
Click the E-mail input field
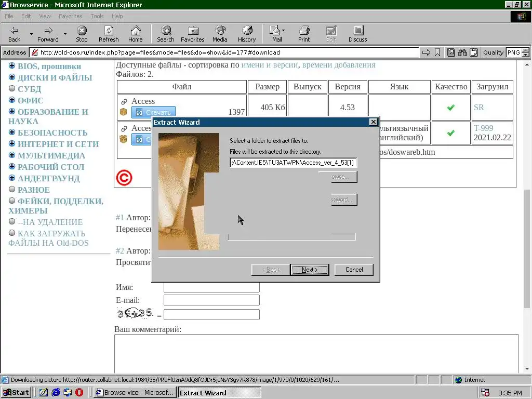(x=211, y=300)
